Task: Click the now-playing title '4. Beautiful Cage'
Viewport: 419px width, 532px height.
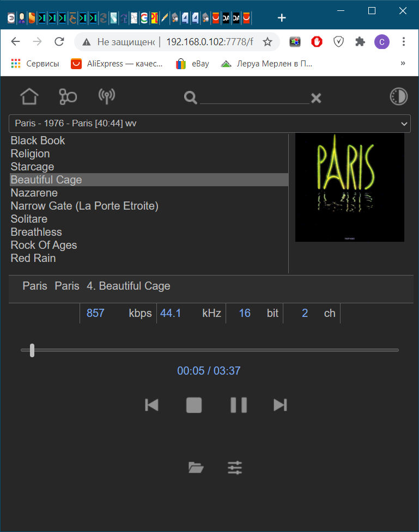Action: click(x=129, y=286)
